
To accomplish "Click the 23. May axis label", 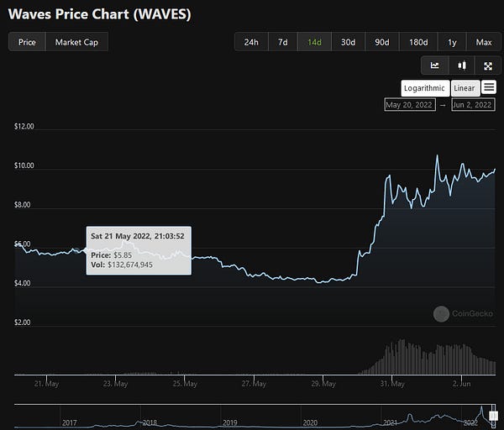I will click(116, 384).
